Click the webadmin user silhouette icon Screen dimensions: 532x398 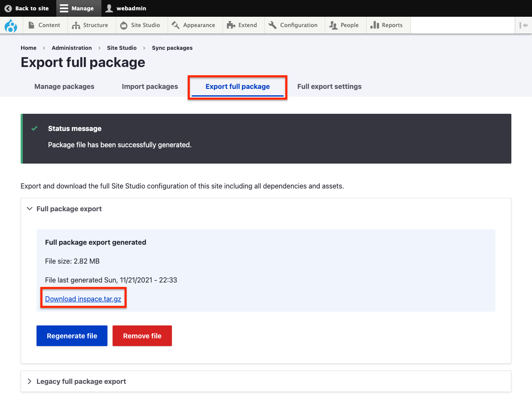[x=110, y=8]
